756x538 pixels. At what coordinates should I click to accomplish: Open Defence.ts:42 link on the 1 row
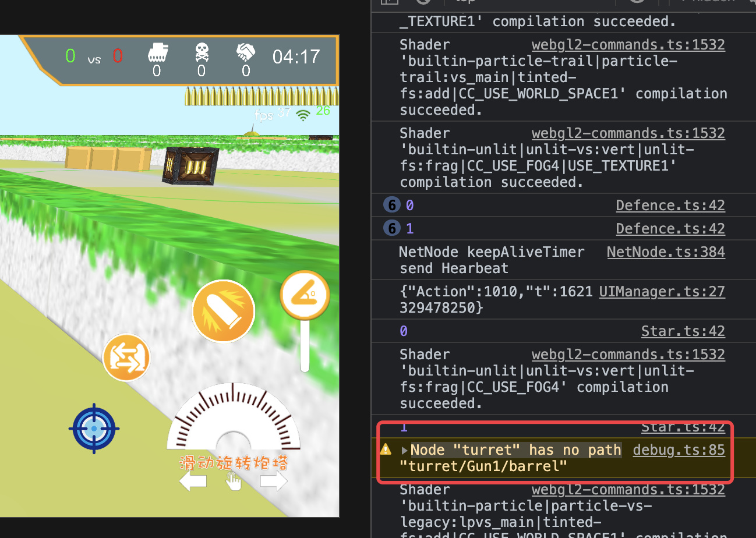pyautogui.click(x=670, y=228)
